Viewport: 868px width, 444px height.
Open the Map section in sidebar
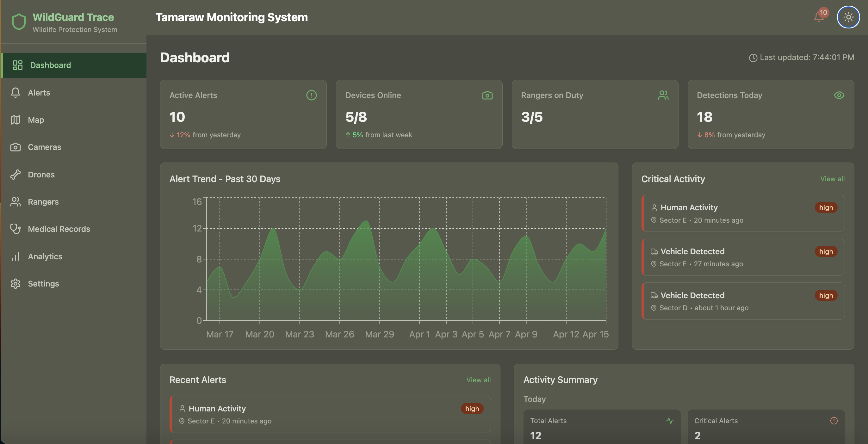[x=36, y=120]
